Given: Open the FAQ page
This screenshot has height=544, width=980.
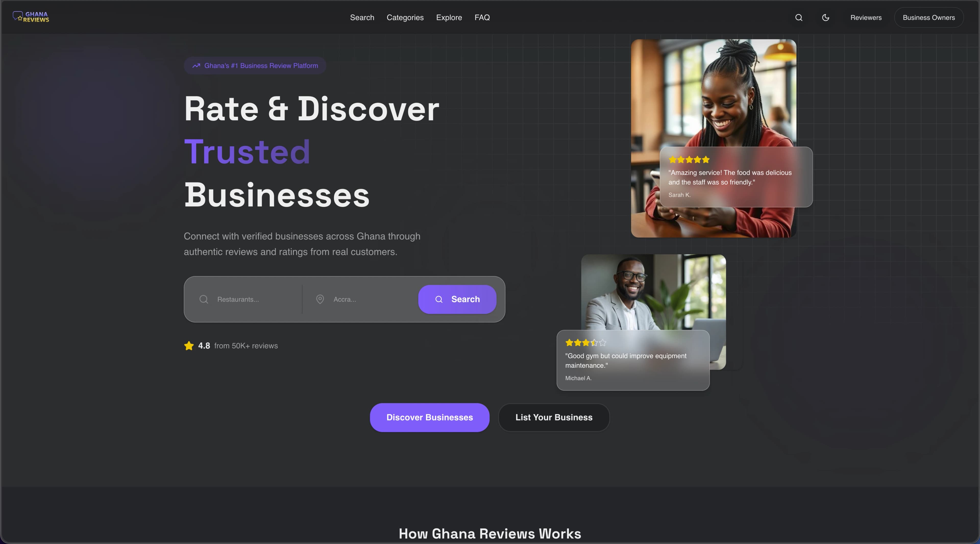Looking at the screenshot, I should (x=482, y=18).
